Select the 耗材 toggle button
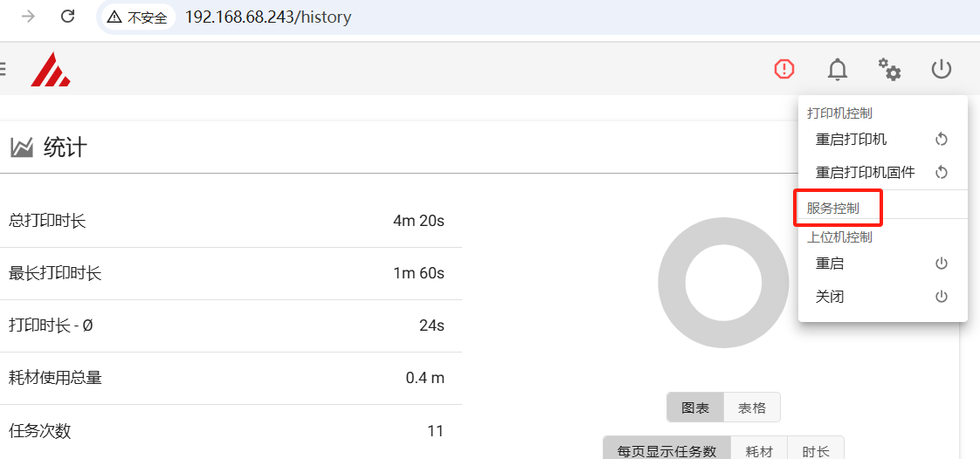This screenshot has height=459, width=980. point(759,450)
